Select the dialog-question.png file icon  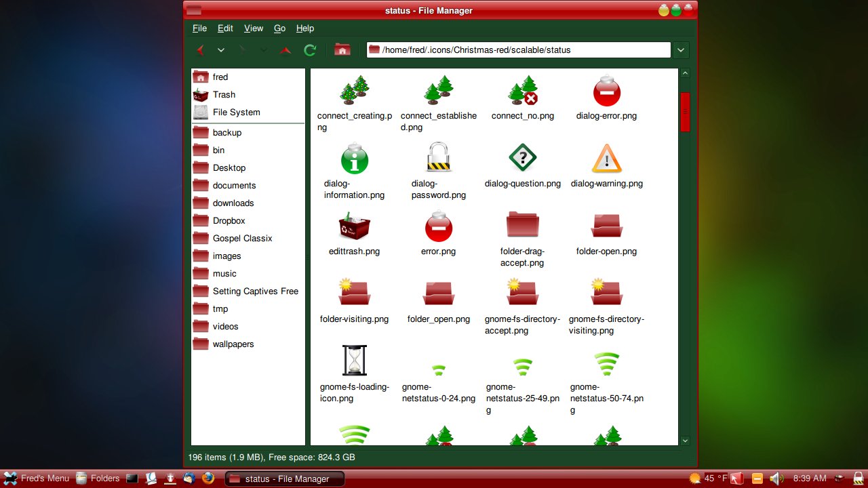point(523,158)
